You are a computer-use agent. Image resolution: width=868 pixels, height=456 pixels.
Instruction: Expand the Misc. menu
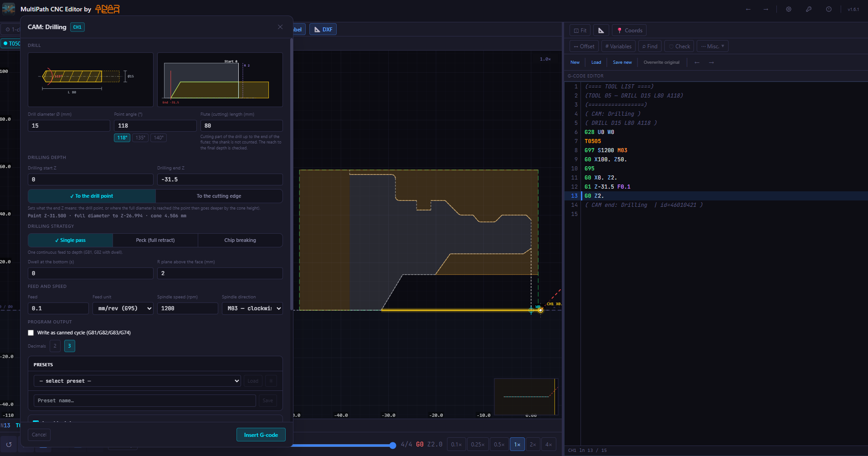(713, 46)
